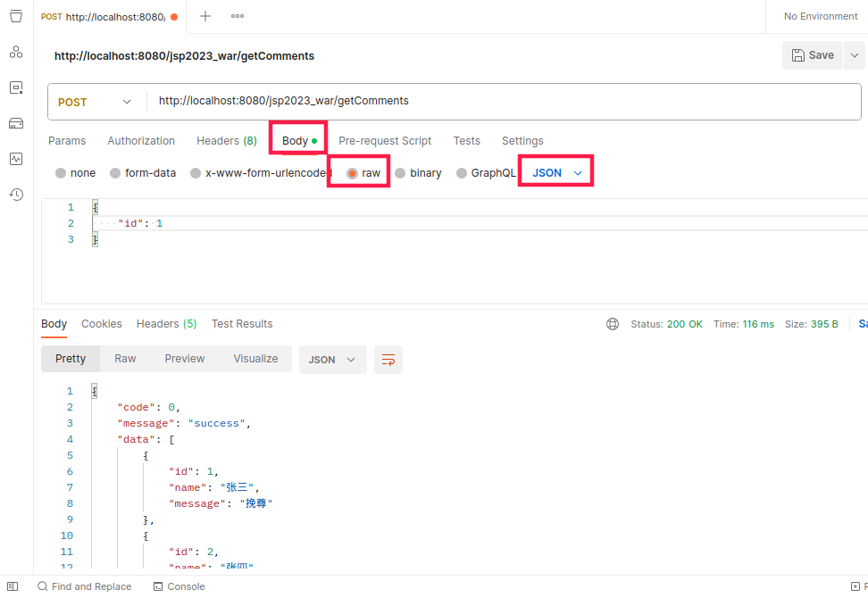This screenshot has width=868, height=598.
Task: Toggle the word wrap icon in the response
Action: 388,360
